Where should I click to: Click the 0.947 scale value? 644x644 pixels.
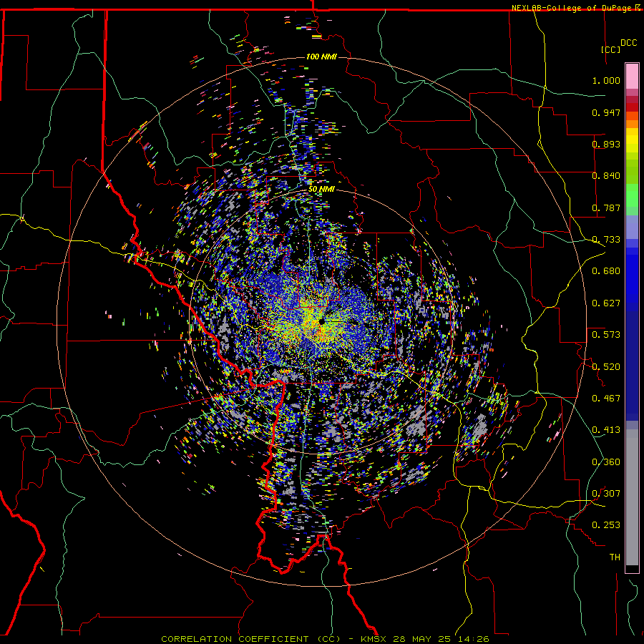click(606, 112)
